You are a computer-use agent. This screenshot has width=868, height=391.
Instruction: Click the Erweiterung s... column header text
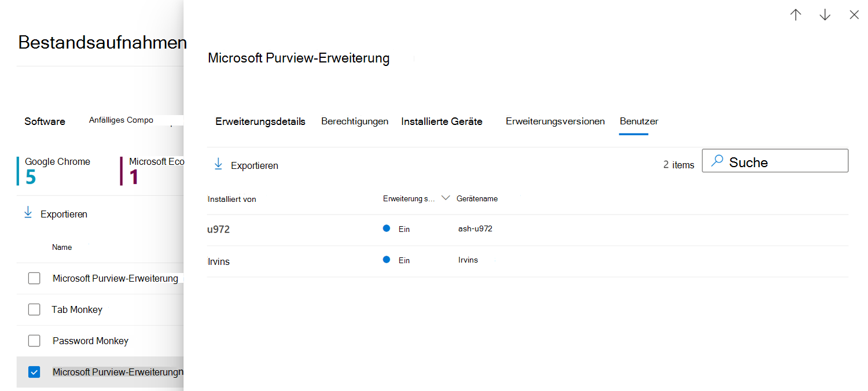tap(409, 198)
